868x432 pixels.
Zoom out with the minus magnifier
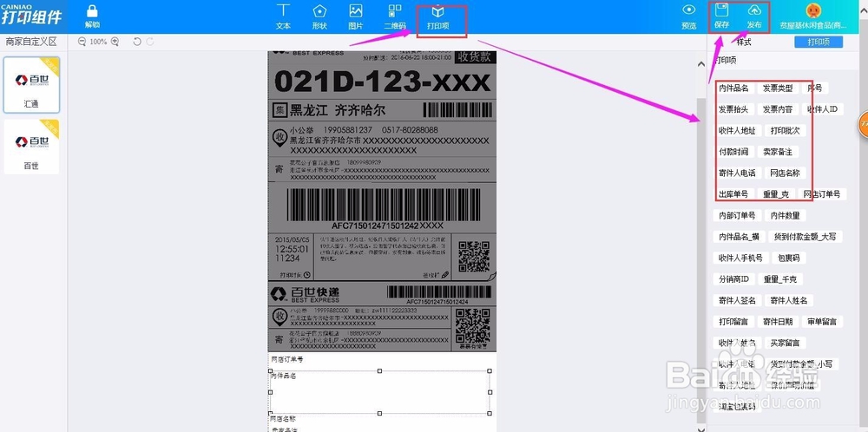point(82,42)
